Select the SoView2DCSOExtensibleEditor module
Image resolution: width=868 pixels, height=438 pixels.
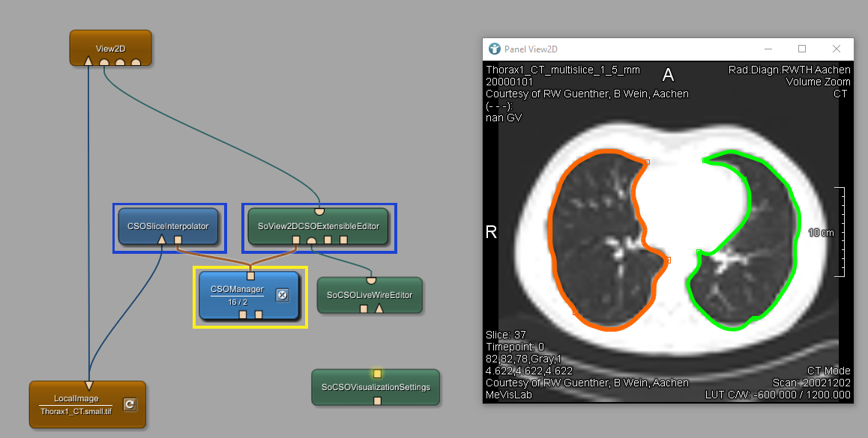pos(318,225)
